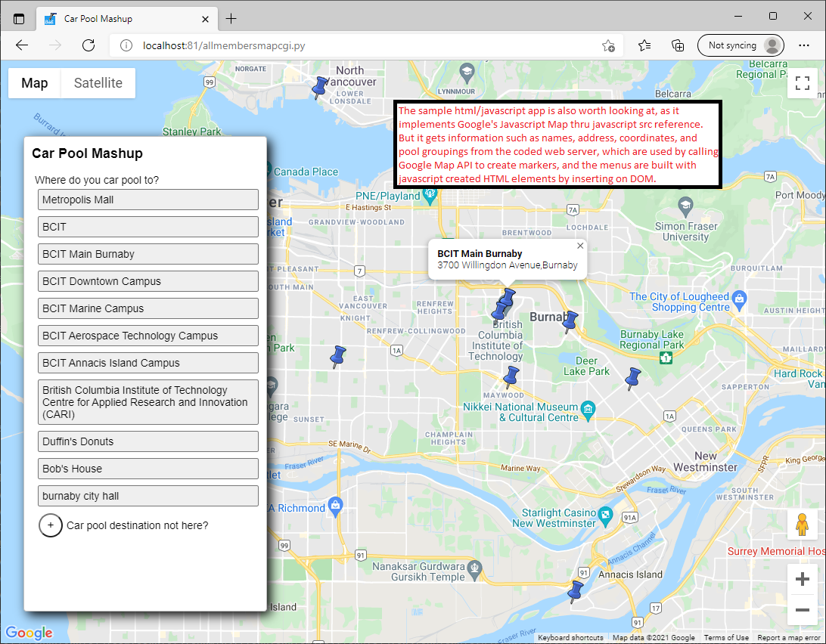
Task: Click the New Westminster map label
Action: (x=706, y=461)
